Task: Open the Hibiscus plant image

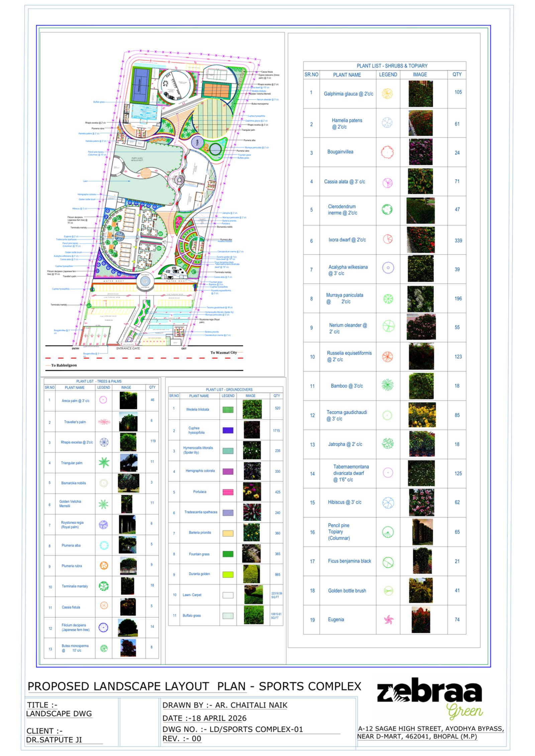Action: [421, 502]
